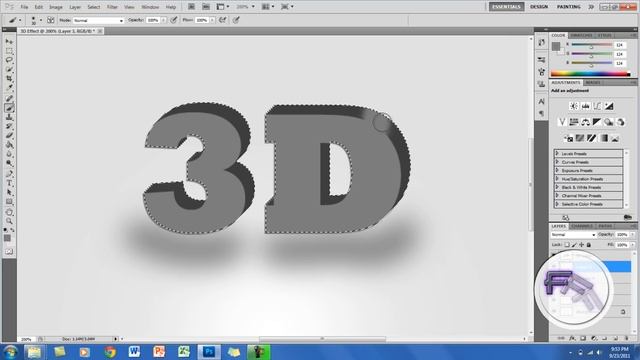Select the Hand tool
Screen dimensions: 640x360
[9, 212]
